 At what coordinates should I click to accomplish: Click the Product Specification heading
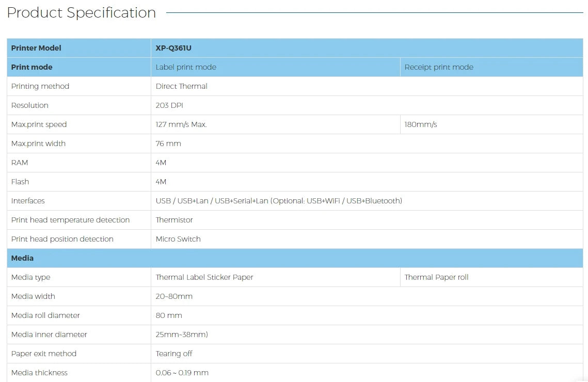82,13
